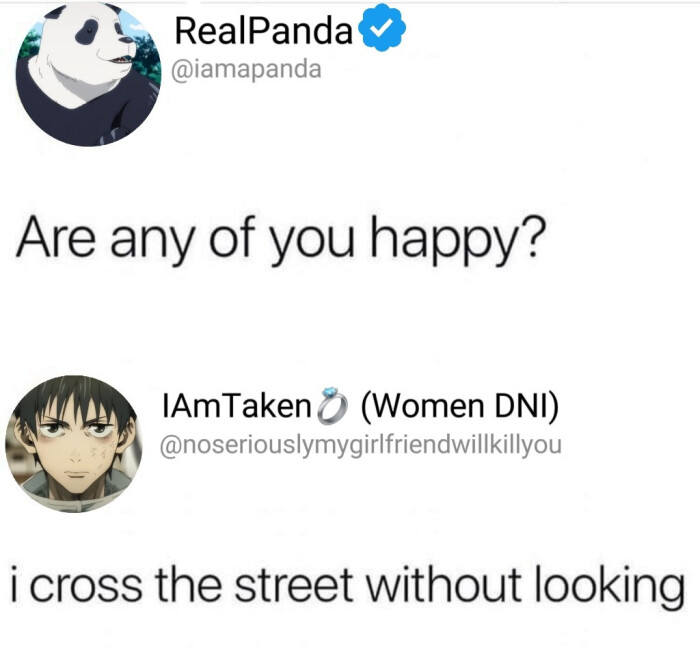Open the RealPanda display name
Viewport: 700px width, 662px height.
264,30
